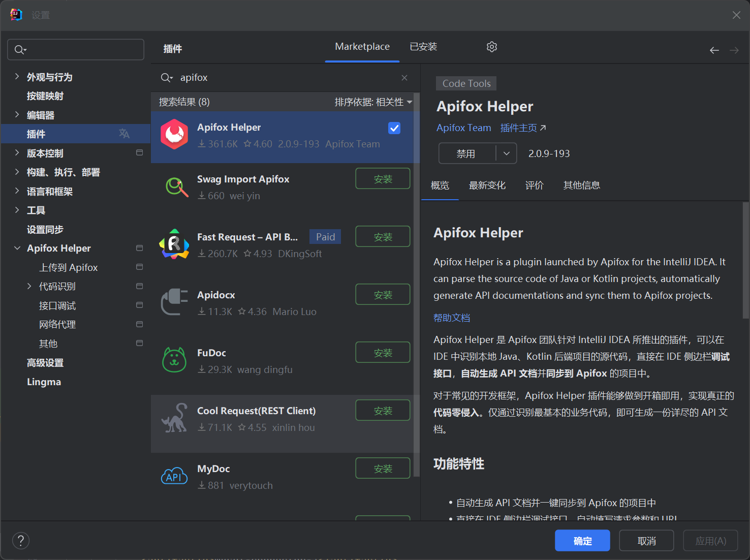The image size is (750, 560).
Task: Open the Apifox Team vendor link
Action: point(463,128)
